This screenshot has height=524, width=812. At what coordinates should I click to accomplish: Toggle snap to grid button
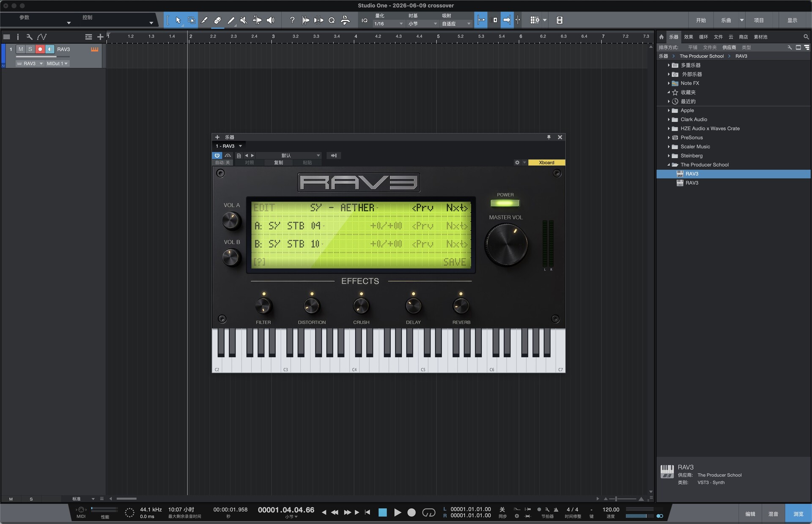tap(481, 20)
